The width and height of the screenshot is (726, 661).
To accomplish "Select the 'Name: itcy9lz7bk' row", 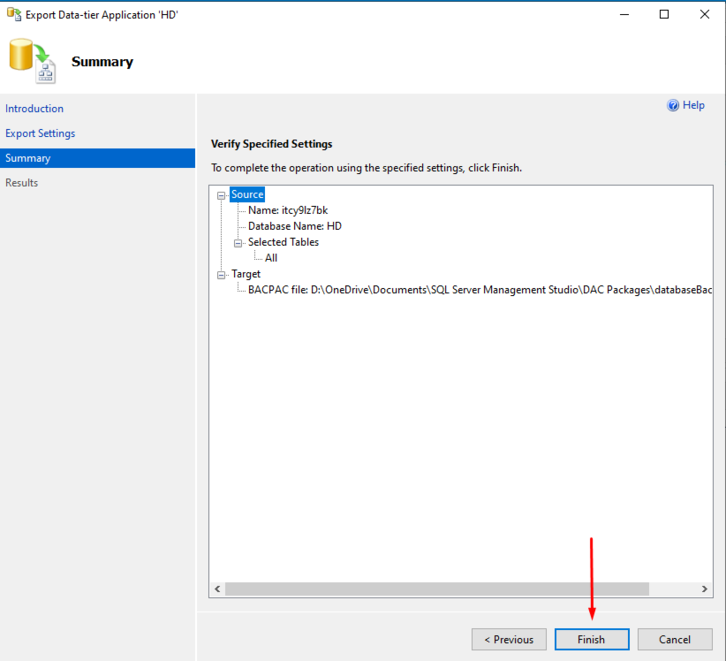I will (x=288, y=210).
